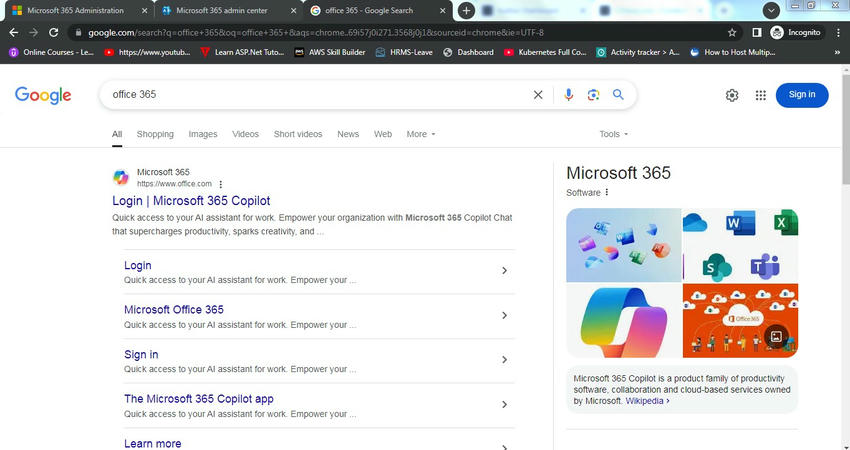Open The Microsoft 365 Copilot app sitelink
Image resolution: width=850 pixels, height=450 pixels.
click(198, 399)
